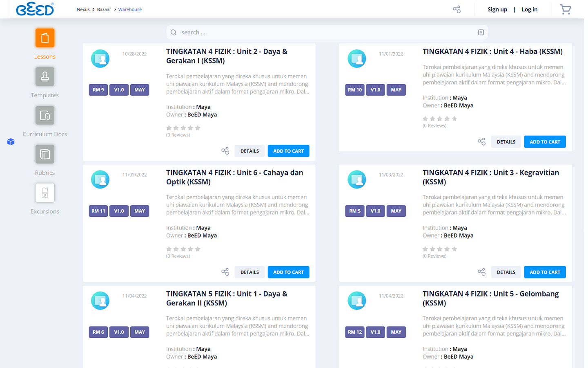Screen dimensions: 588x368
Task: View details for Unit 2 - Daya & Gerakan I
Action: tap(249, 151)
